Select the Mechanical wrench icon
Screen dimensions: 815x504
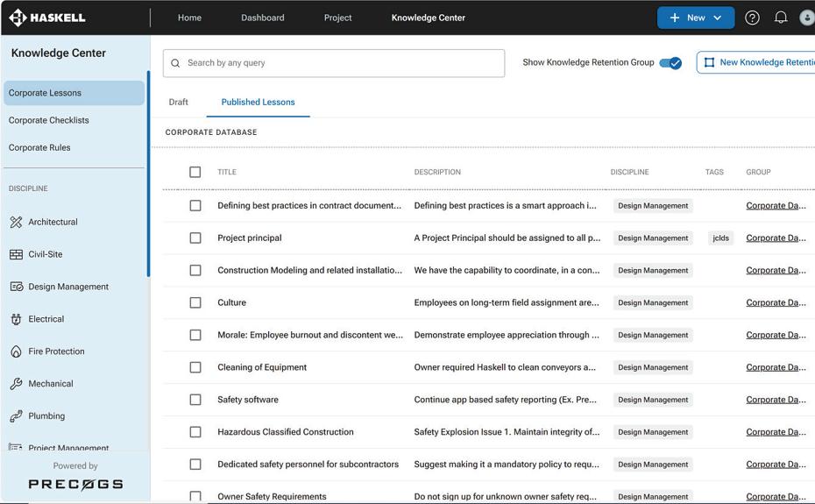(16, 384)
